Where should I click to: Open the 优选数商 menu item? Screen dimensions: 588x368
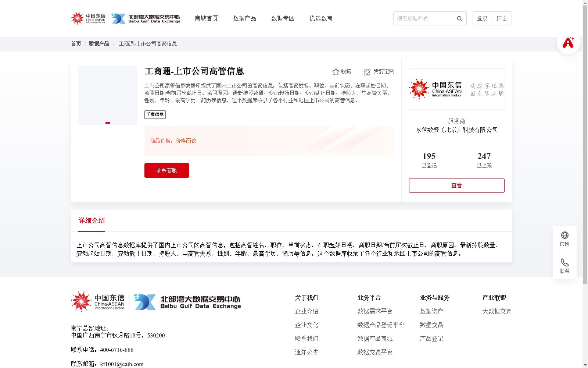tap(320, 18)
